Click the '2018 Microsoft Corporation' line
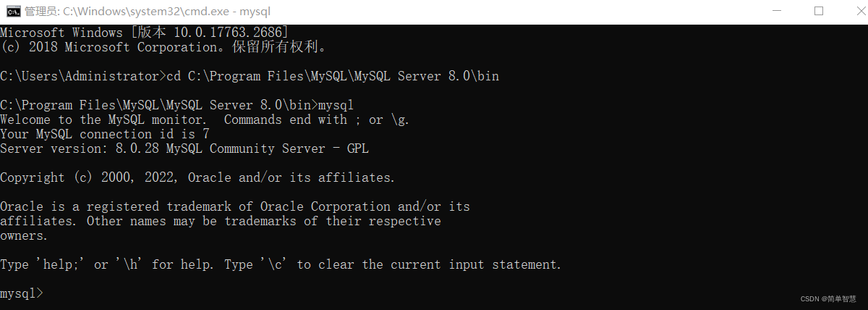This screenshot has height=310, width=868. click(x=163, y=47)
